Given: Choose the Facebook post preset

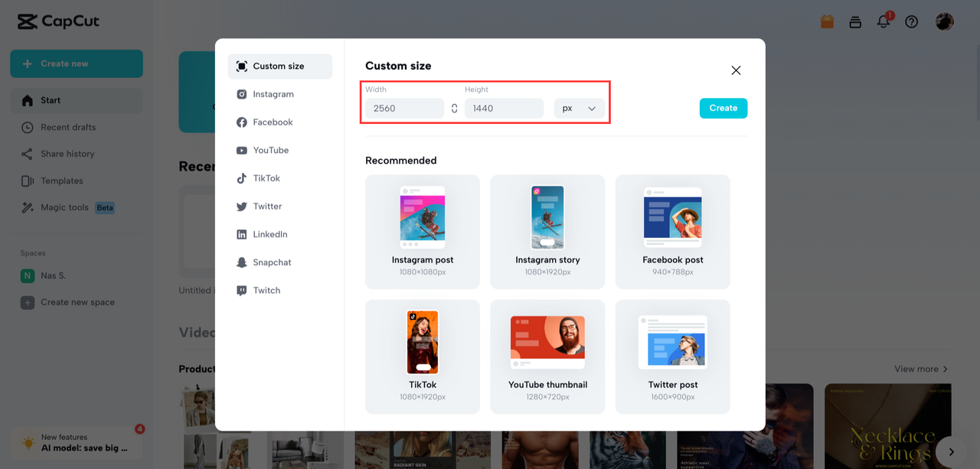Looking at the screenshot, I should tap(673, 232).
